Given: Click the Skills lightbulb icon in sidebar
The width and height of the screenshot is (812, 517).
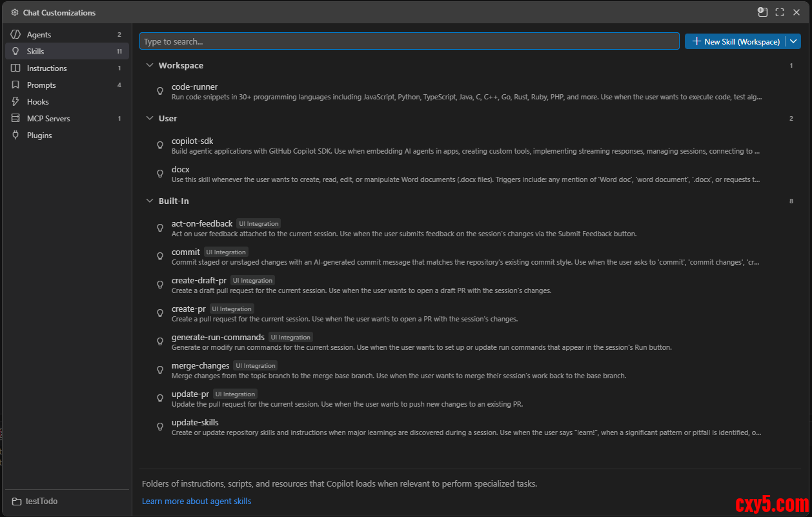Looking at the screenshot, I should (15, 51).
